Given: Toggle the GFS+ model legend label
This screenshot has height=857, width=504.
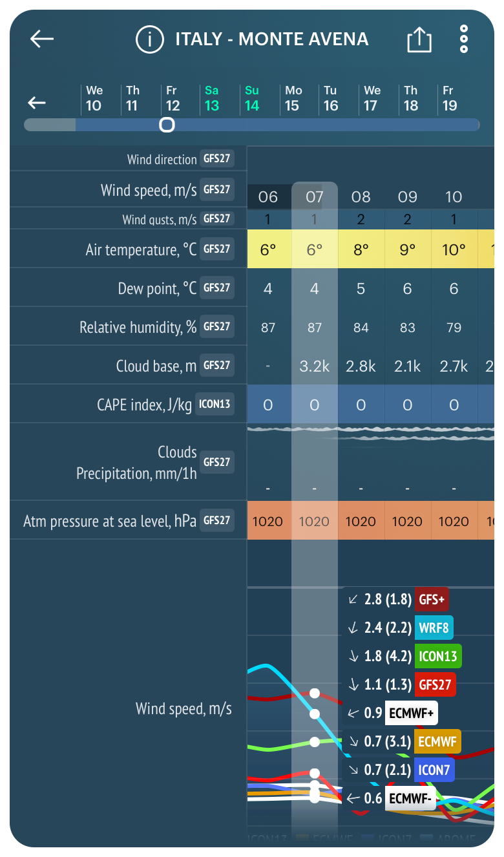Looking at the screenshot, I should point(432,599).
